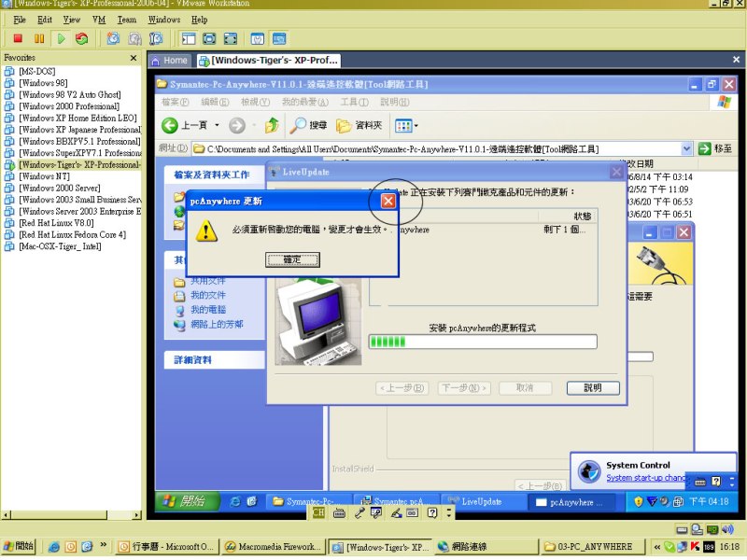Switch to Macromedia Fireworks on host taskbar

[x=274, y=547]
